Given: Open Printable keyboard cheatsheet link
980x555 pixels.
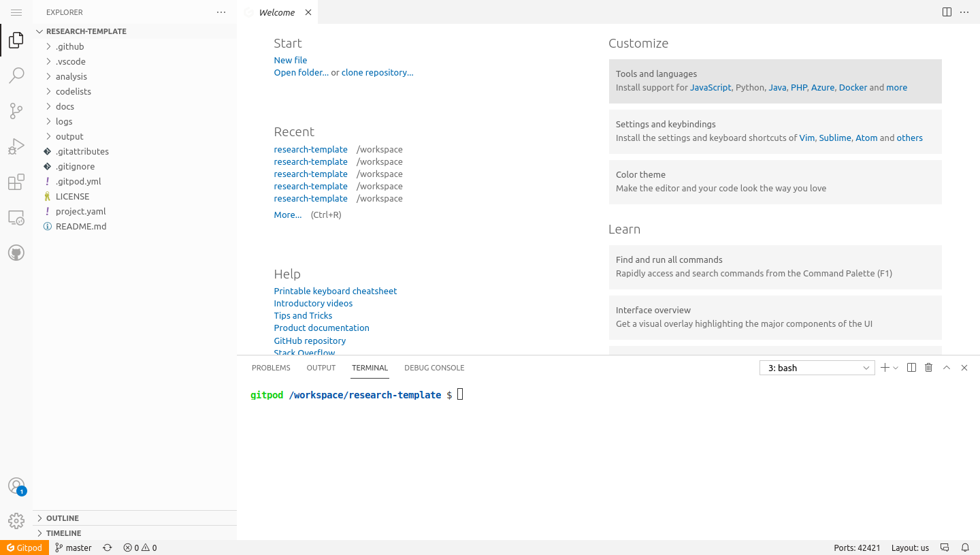Looking at the screenshot, I should click(336, 291).
